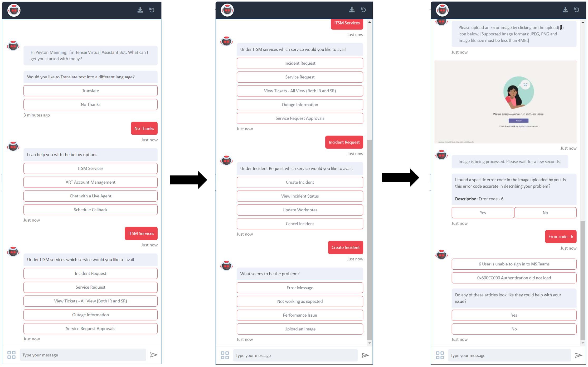
Task: Select ITSM Services from the options menu
Action: click(x=90, y=168)
